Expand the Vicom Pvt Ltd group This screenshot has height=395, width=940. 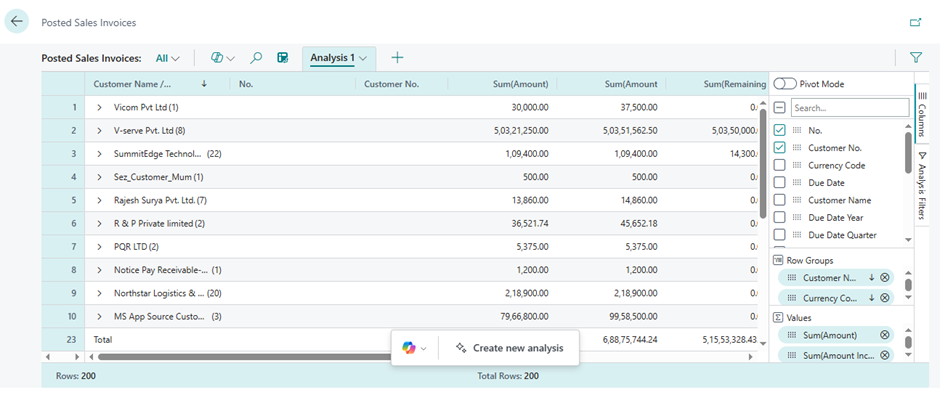(100, 107)
